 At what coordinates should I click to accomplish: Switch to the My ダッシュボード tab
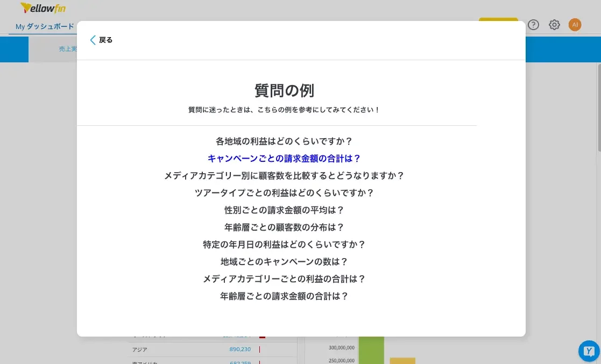pos(43,26)
